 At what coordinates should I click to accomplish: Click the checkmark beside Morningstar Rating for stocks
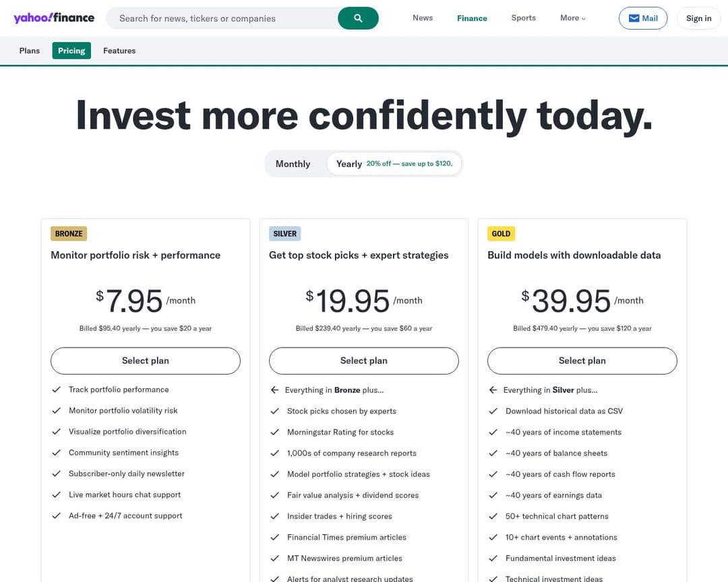point(275,432)
